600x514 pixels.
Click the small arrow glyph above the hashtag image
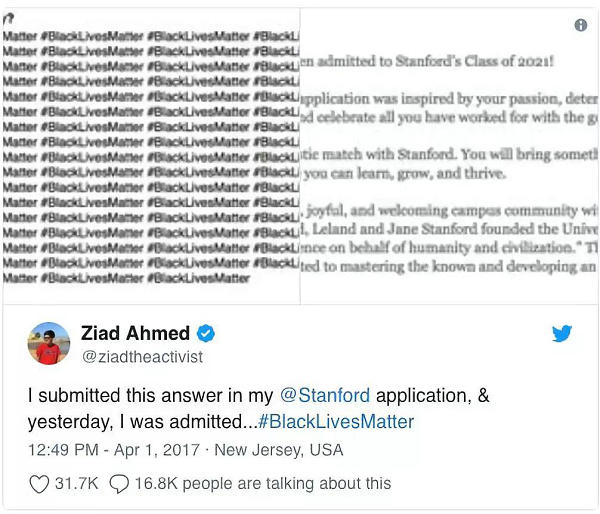[x=9, y=18]
